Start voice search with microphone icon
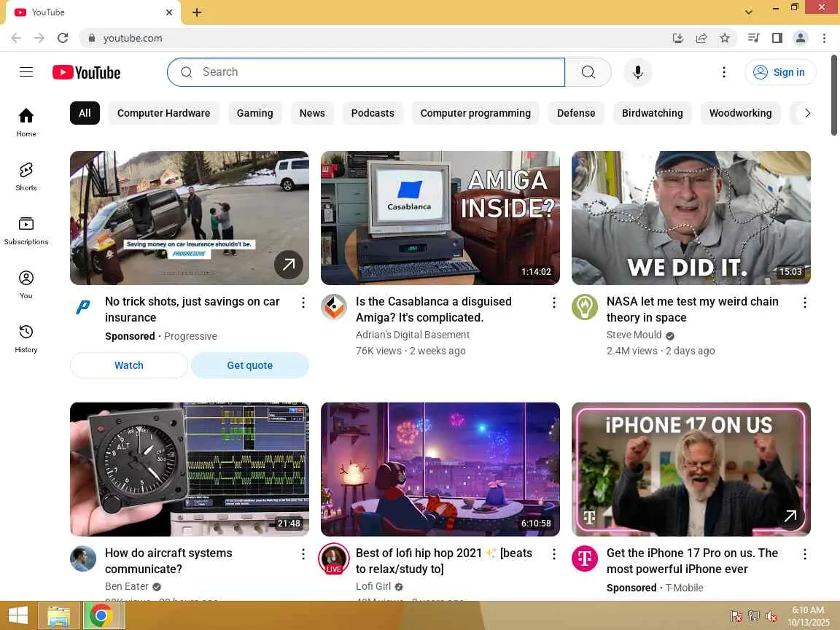840x630 pixels. (637, 71)
